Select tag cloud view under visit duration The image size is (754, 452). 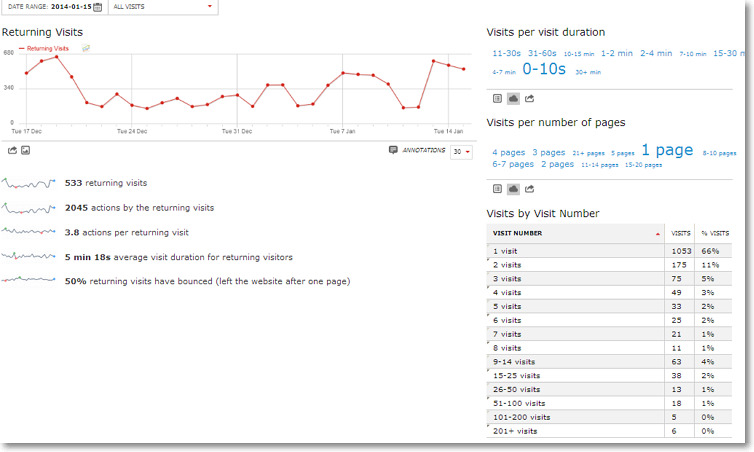513,98
